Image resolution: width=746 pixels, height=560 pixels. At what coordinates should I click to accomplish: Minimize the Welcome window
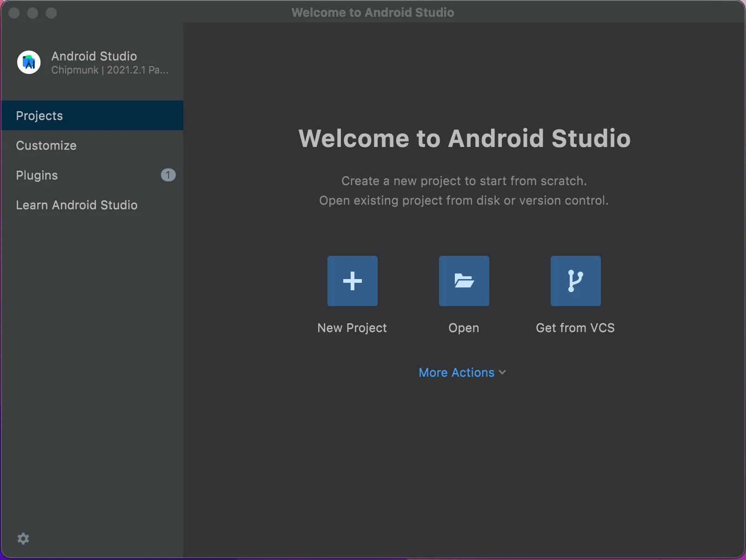pyautogui.click(x=33, y=13)
